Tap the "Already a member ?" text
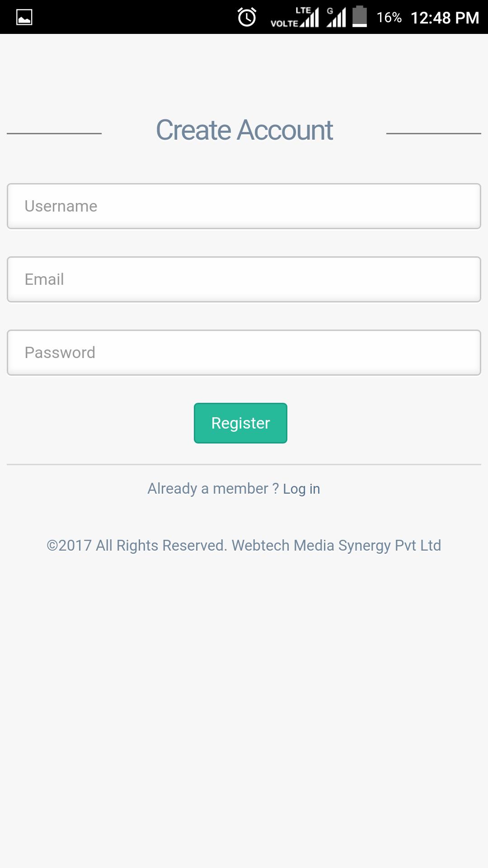This screenshot has height=868, width=488. [x=213, y=489]
